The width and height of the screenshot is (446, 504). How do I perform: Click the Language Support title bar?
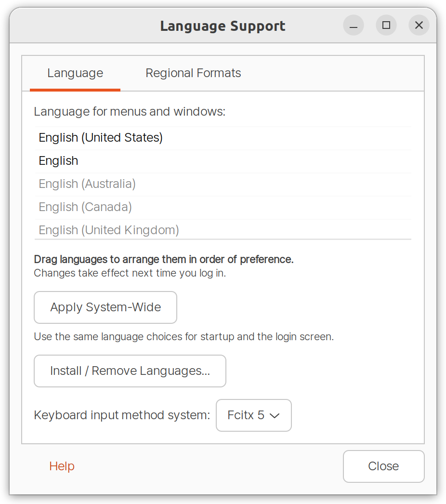223,26
